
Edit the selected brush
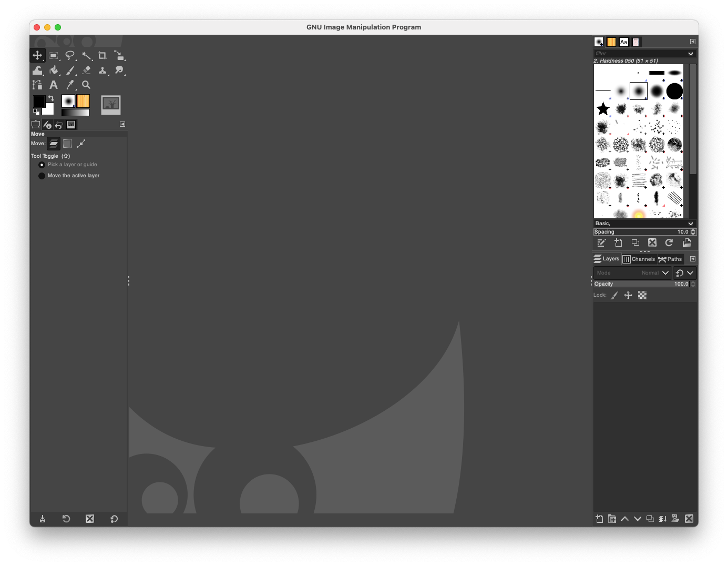[x=601, y=242]
